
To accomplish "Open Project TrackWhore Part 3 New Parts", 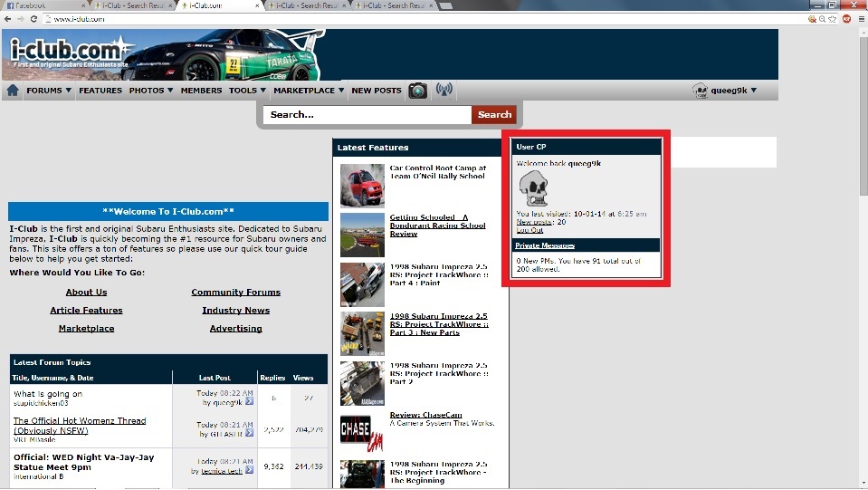I will (438, 324).
